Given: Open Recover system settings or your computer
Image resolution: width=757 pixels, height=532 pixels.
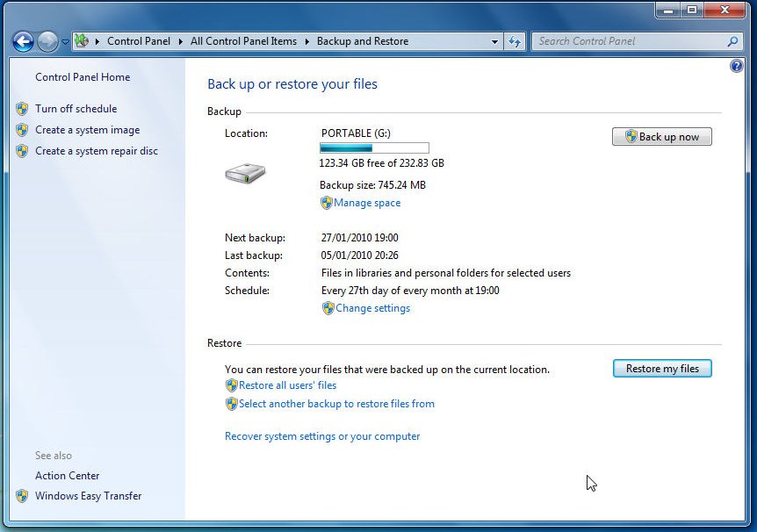Looking at the screenshot, I should 322,436.
